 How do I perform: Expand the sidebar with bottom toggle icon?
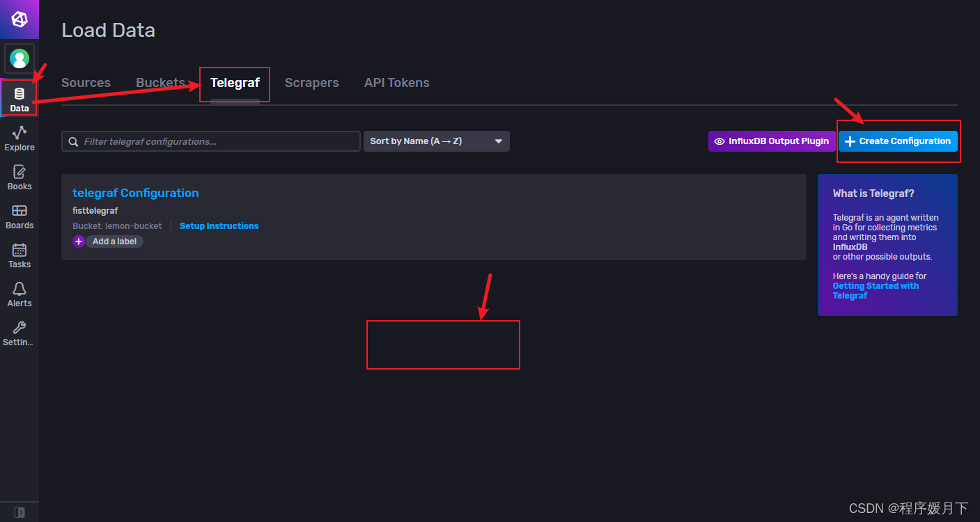coord(20,512)
